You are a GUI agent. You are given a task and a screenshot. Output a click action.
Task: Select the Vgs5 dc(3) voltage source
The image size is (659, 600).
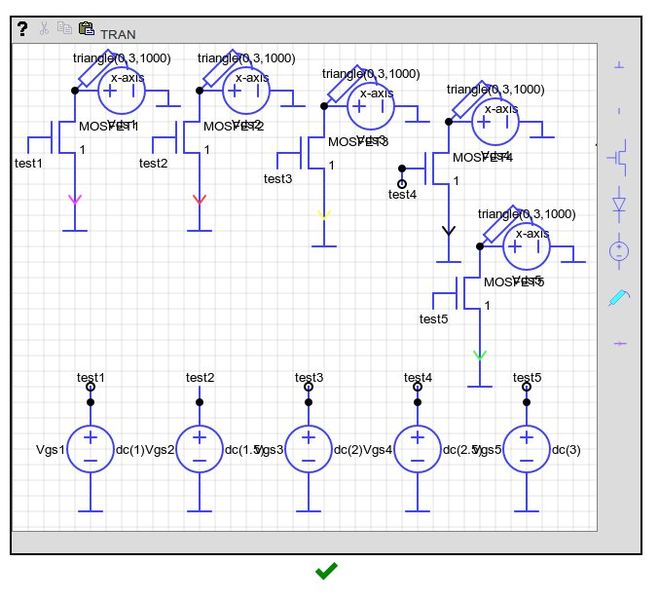pyautogui.click(x=527, y=450)
